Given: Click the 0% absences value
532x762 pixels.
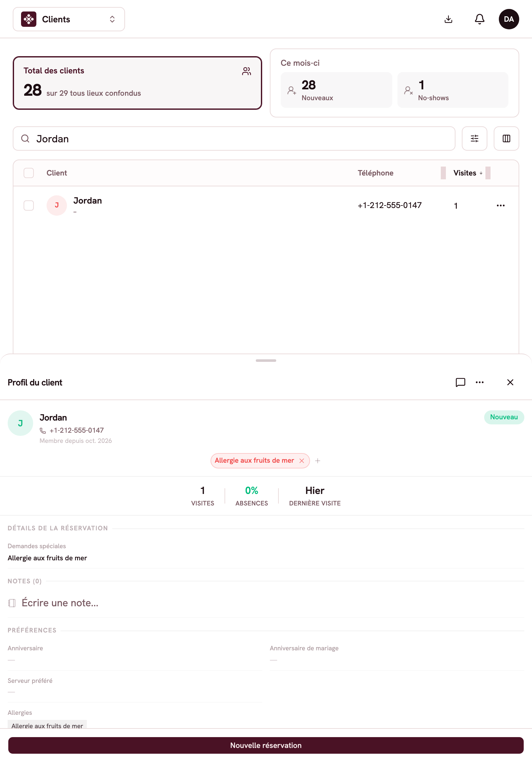Looking at the screenshot, I should (x=251, y=490).
